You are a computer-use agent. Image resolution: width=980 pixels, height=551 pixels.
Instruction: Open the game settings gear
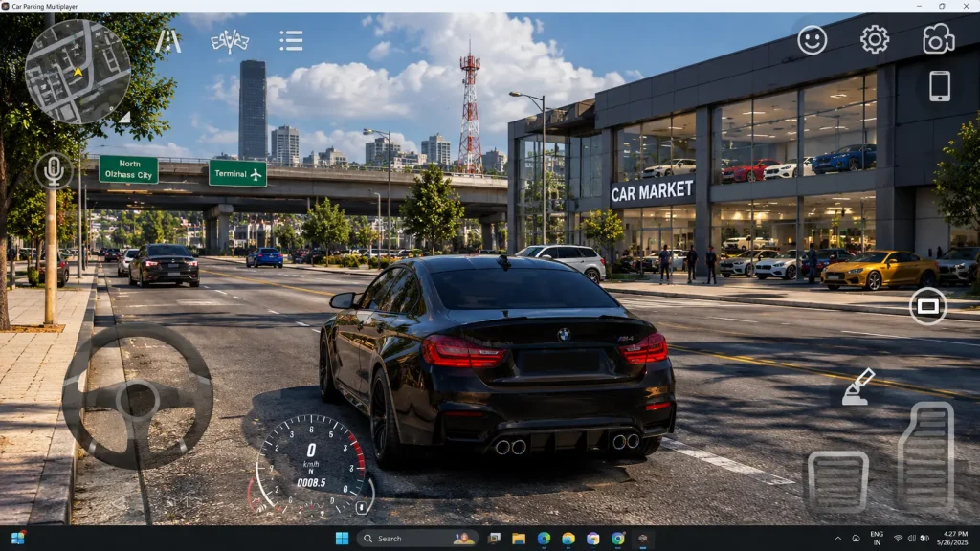pyautogui.click(x=875, y=40)
